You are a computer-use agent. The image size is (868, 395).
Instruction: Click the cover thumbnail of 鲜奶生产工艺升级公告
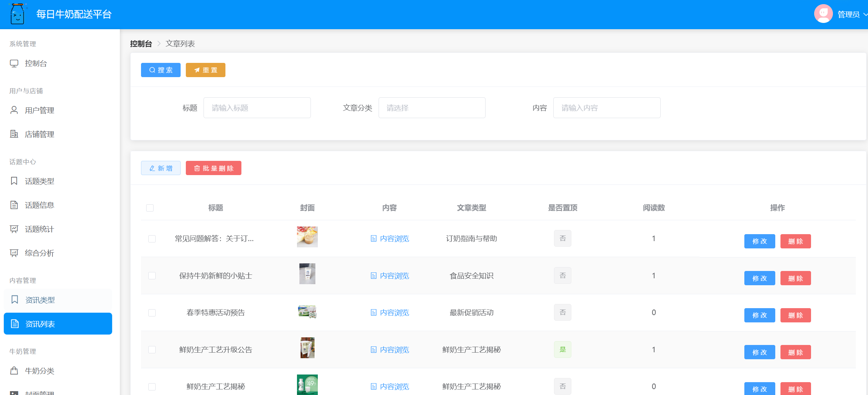tap(307, 347)
